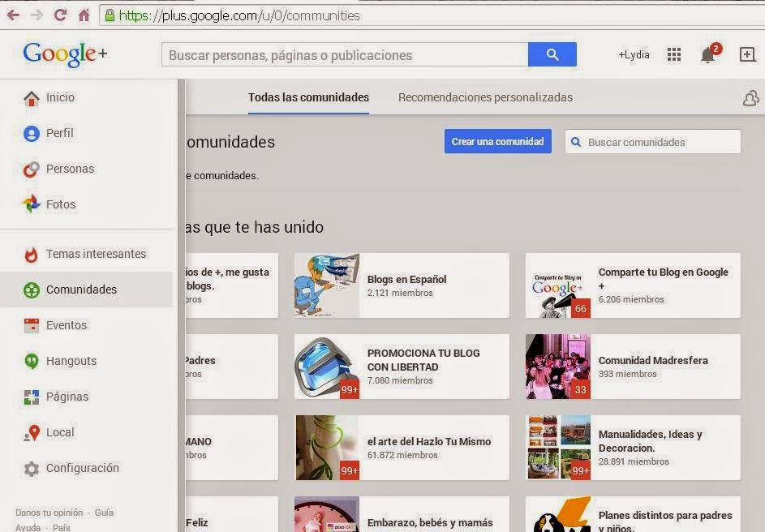Click the PROMOCIONA TU BLOG logo thumbnail
Screen dimensions: 765x532
click(x=326, y=367)
